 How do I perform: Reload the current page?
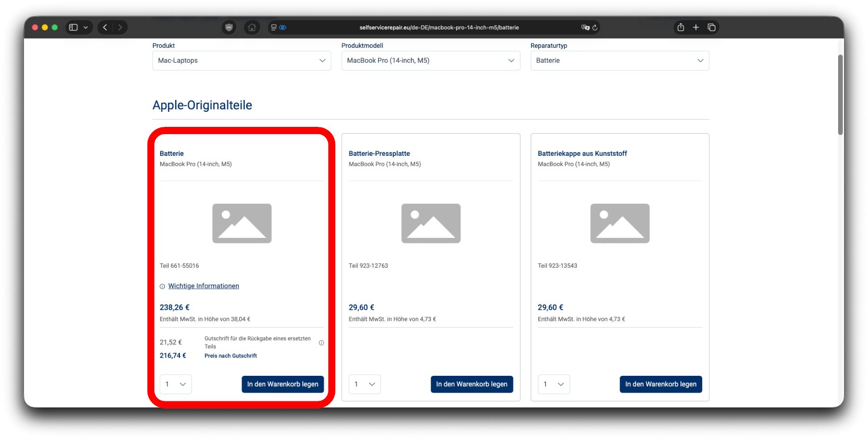595,27
